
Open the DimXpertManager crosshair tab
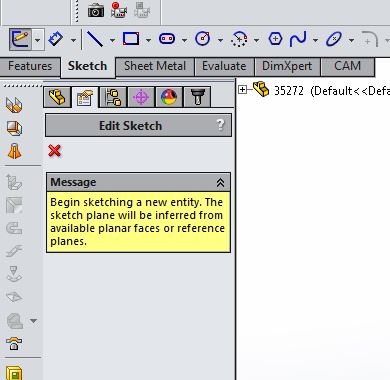[x=141, y=97]
